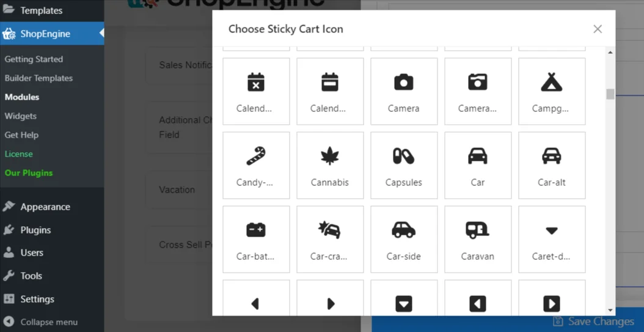Choose the Caravan icon

pos(478,239)
